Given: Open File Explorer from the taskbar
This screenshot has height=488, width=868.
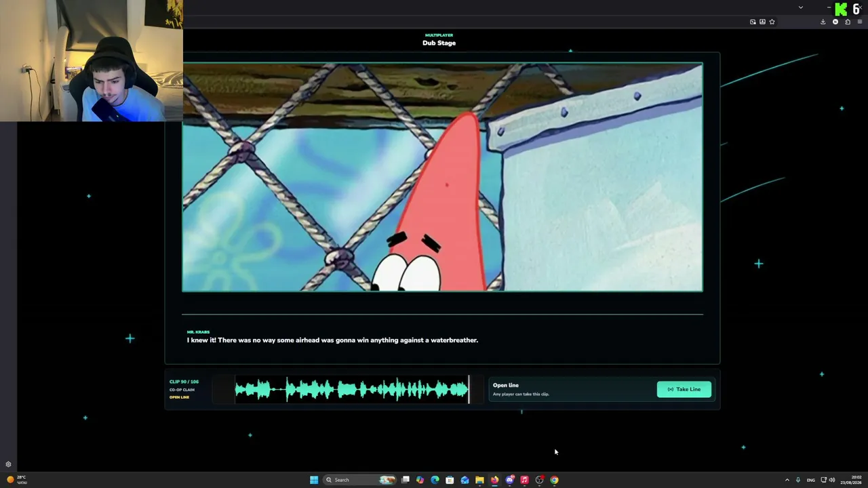Looking at the screenshot, I should coord(479,480).
